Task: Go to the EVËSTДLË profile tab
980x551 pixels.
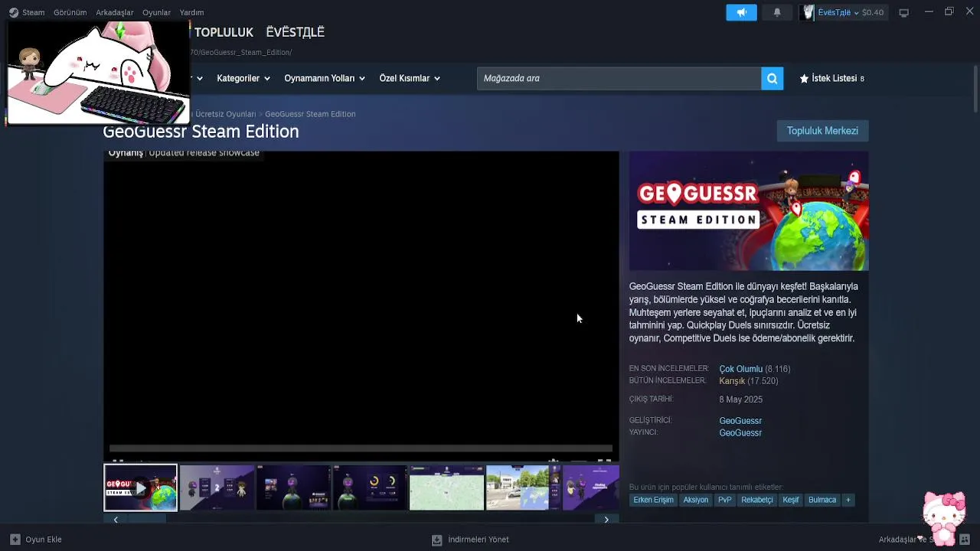Action: click(x=296, y=32)
